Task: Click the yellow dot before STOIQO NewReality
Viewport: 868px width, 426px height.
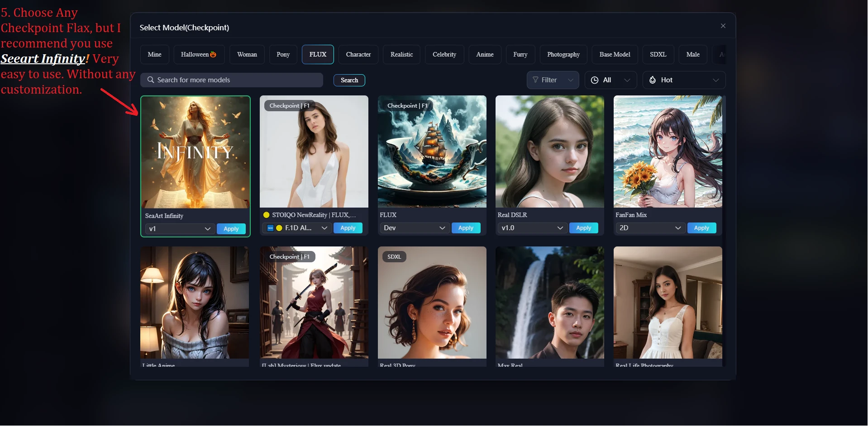Action: [267, 215]
